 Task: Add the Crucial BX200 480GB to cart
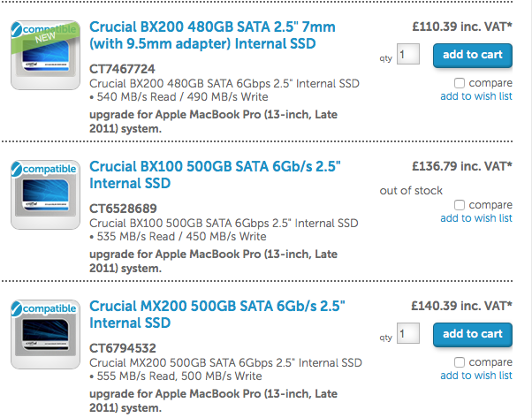tap(472, 55)
